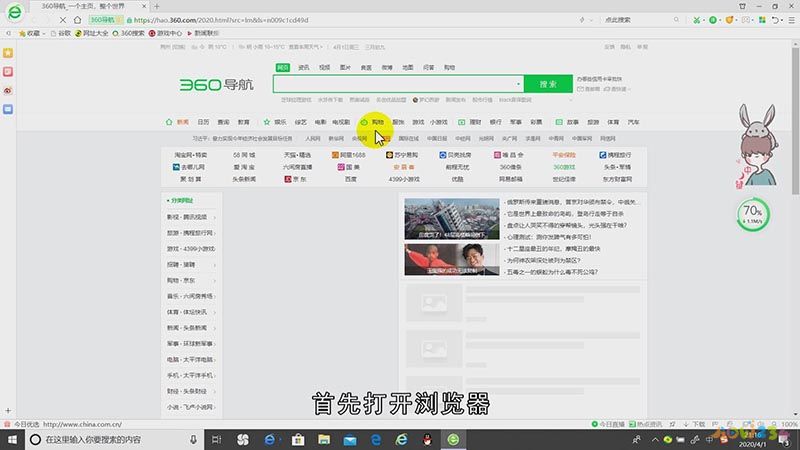Click the 100% zoom level in status bar

789,424
